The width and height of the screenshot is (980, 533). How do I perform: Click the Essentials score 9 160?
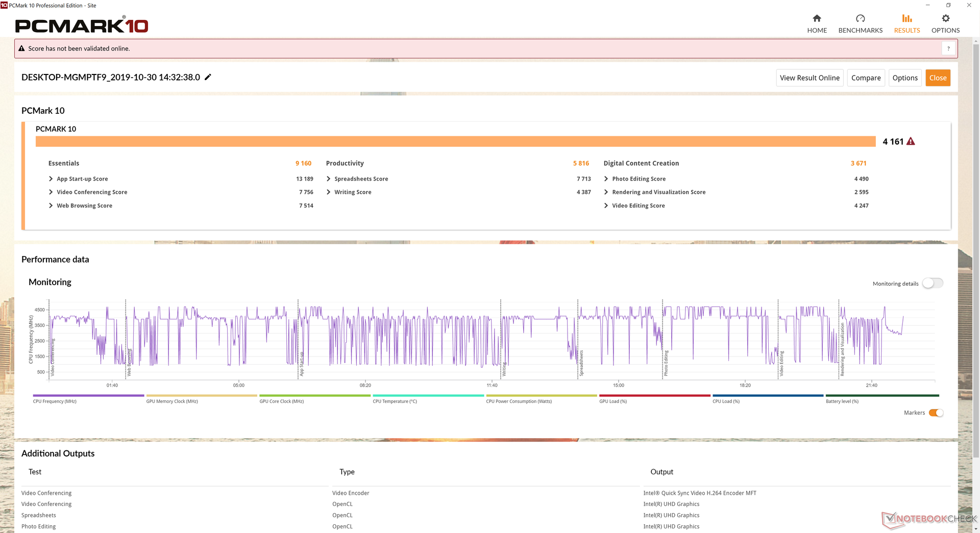[x=303, y=163]
